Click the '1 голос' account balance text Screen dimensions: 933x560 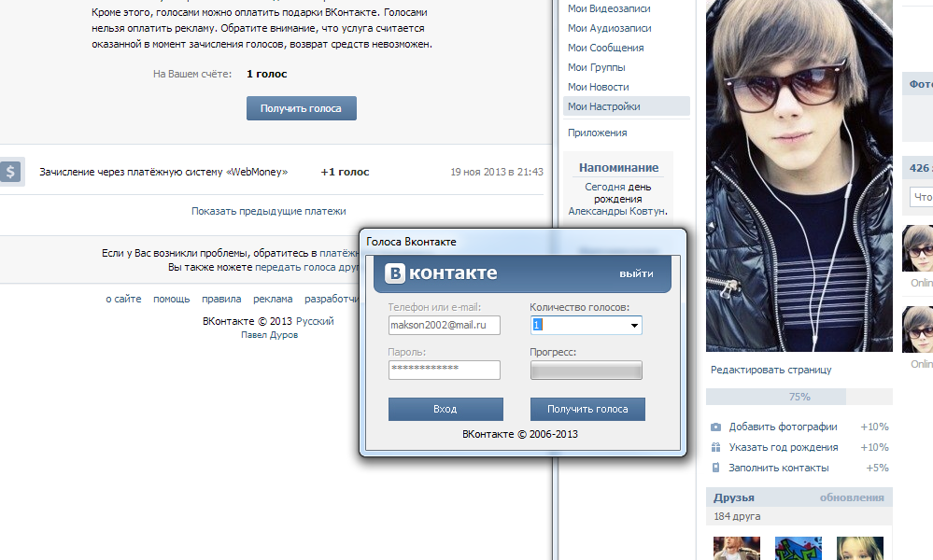266,75
